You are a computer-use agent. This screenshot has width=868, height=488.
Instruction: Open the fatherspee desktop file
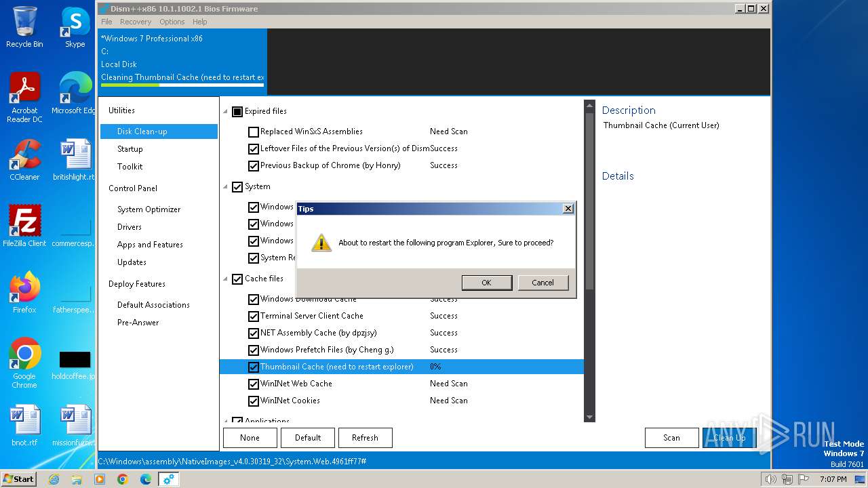(x=75, y=300)
